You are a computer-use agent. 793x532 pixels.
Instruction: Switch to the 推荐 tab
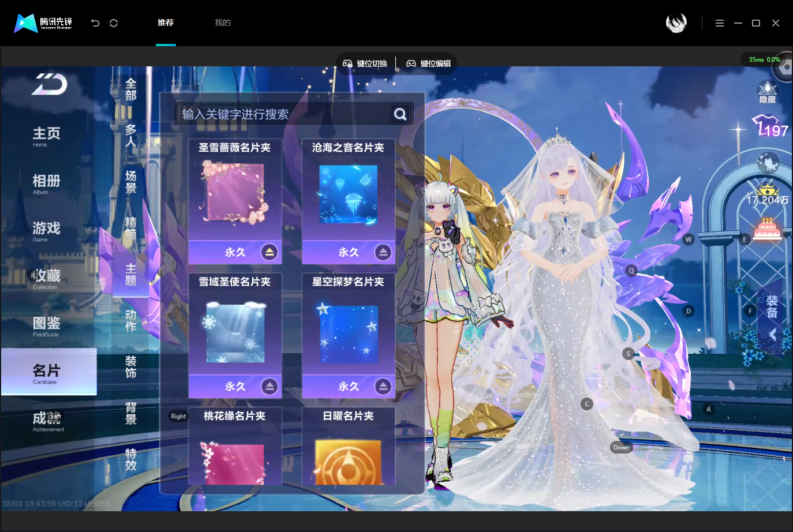click(x=166, y=23)
